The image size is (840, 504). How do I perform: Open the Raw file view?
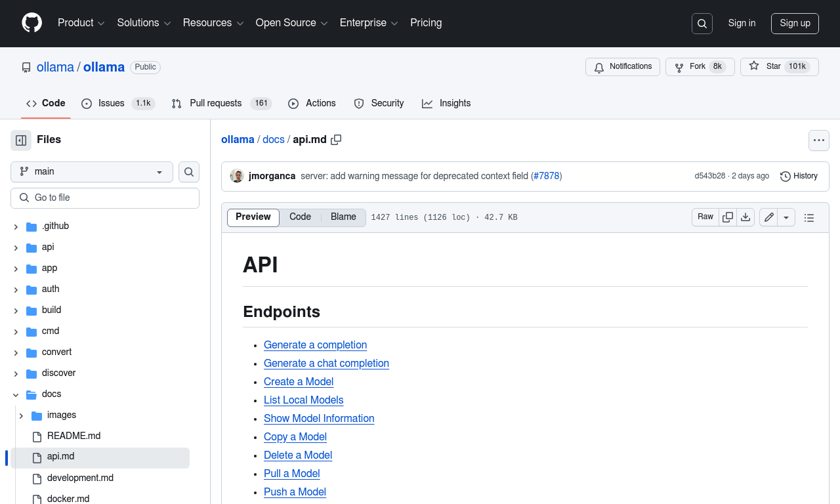pyautogui.click(x=705, y=217)
